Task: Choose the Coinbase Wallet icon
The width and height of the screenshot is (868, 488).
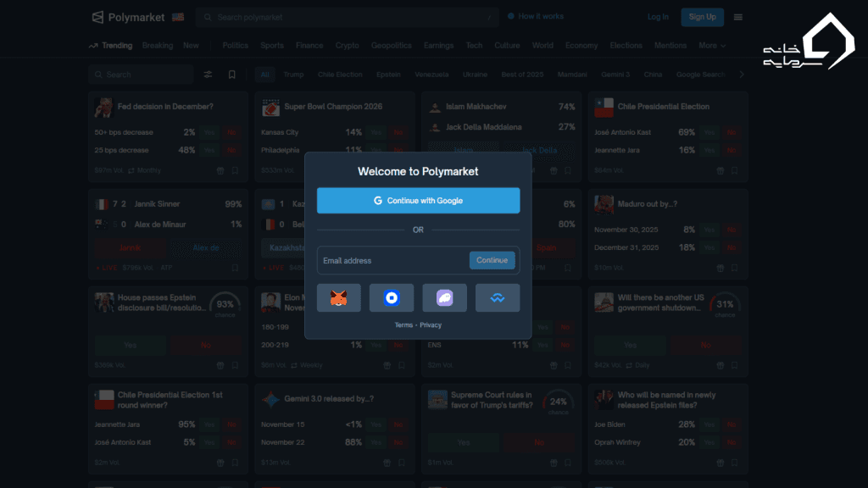Action: 391,297
